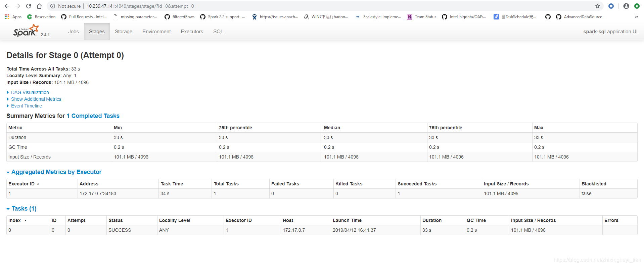
Task: Open the Jobs tab
Action: pos(74,32)
